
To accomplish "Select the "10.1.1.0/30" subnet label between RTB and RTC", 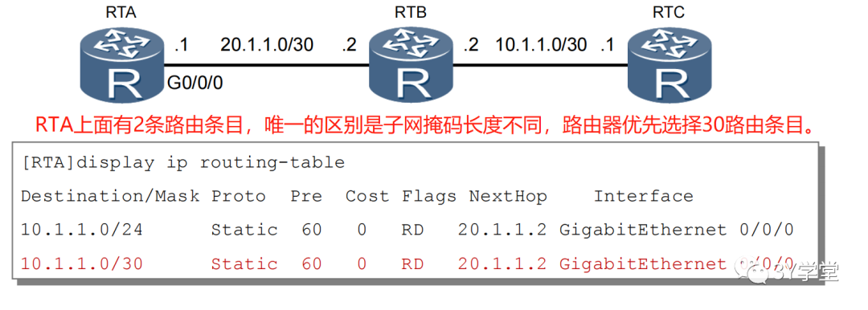I will (541, 45).
